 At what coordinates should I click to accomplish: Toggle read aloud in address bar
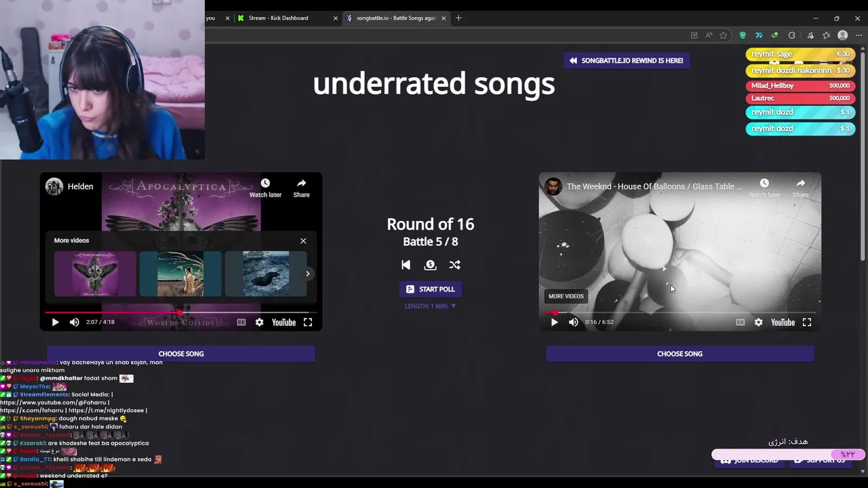coord(709,35)
